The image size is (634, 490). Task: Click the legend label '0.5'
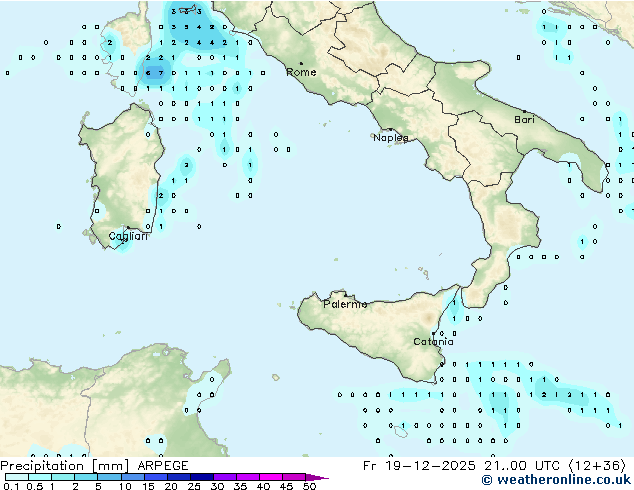coord(35,486)
